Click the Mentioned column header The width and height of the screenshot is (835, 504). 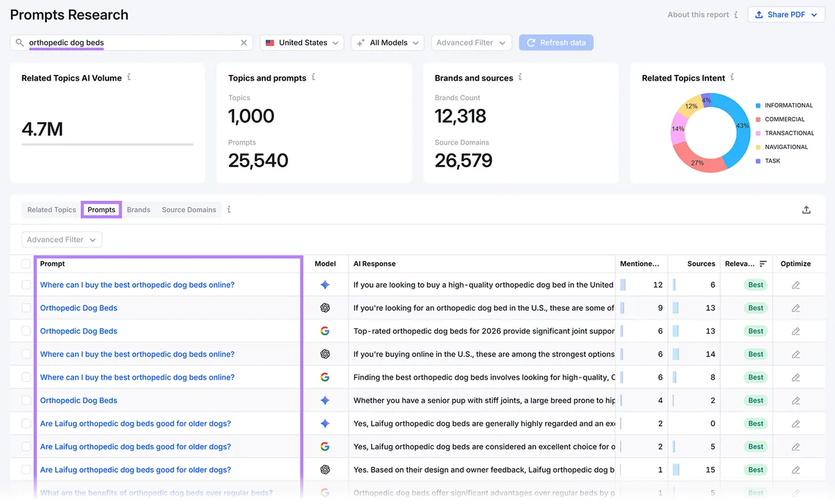(639, 264)
